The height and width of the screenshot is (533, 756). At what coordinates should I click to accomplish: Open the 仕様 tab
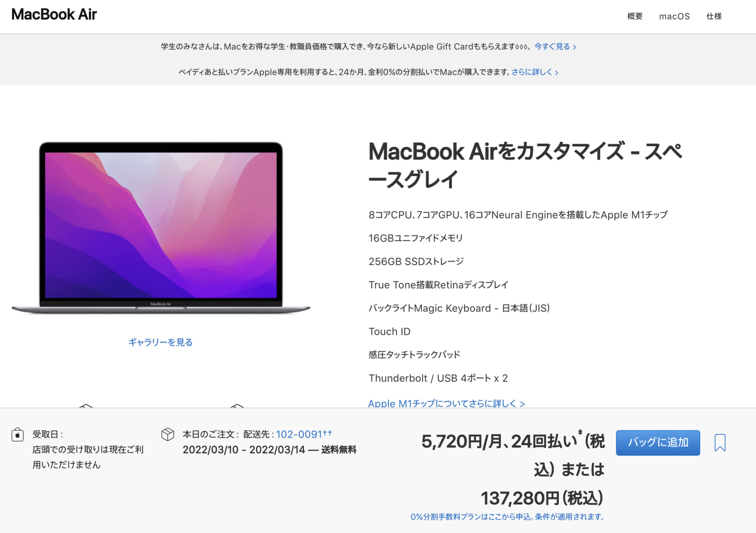pyautogui.click(x=714, y=16)
